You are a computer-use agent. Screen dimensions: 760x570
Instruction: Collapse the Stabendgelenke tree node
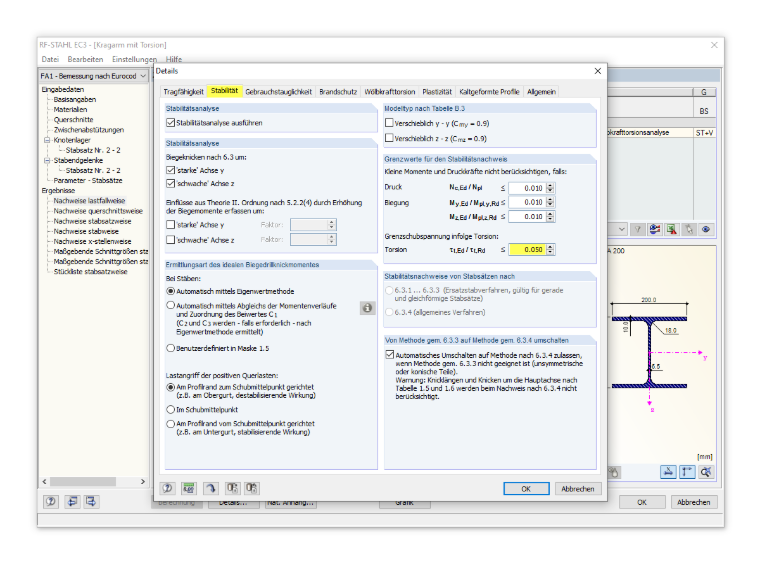[x=47, y=160]
